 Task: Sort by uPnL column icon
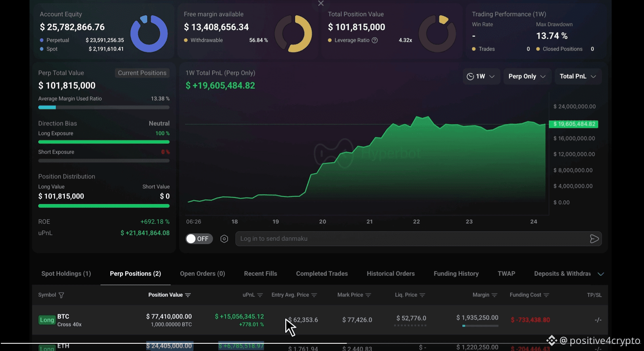tap(260, 295)
